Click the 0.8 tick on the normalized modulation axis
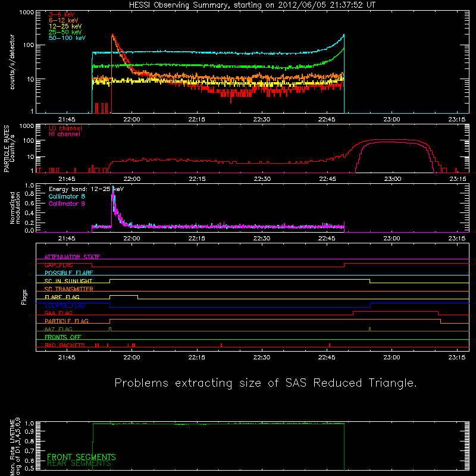The width and height of the screenshot is (476, 476). click(x=29, y=194)
